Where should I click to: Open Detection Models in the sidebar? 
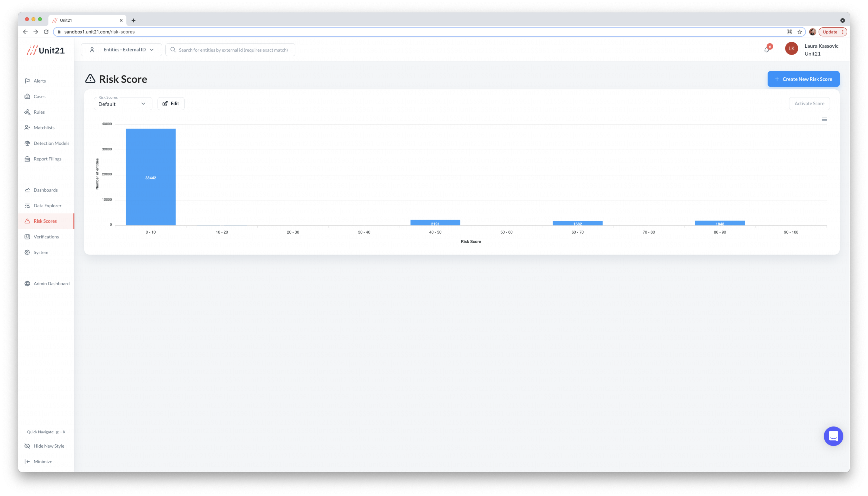coord(51,143)
